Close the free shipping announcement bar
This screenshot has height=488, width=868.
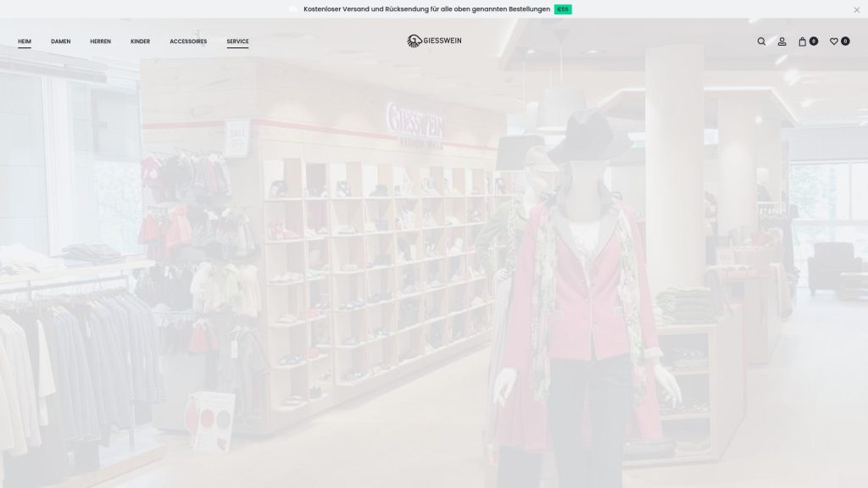[x=856, y=10]
